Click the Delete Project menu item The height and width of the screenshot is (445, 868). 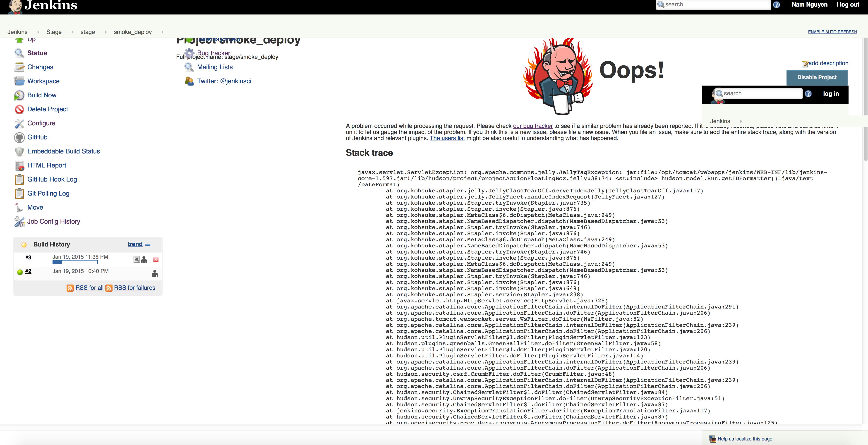coord(48,109)
